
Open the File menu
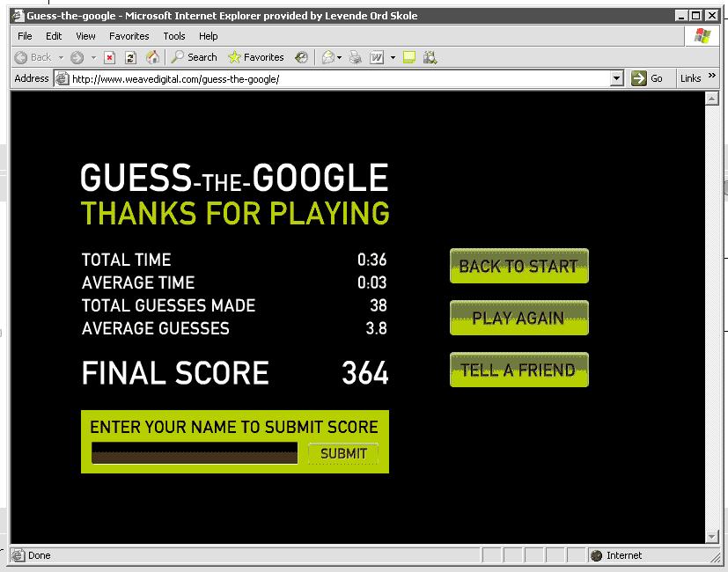pos(25,36)
